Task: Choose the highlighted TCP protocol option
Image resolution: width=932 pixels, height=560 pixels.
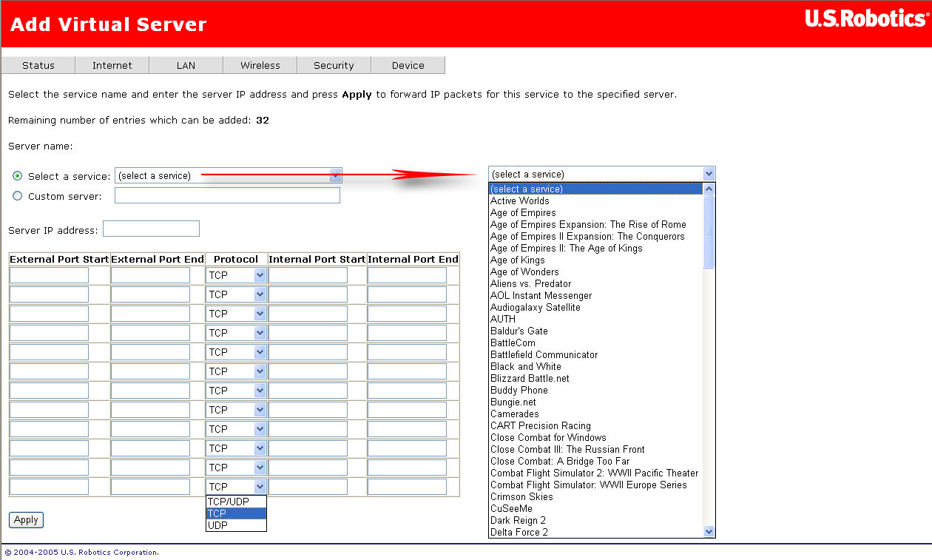Action: pos(236,513)
